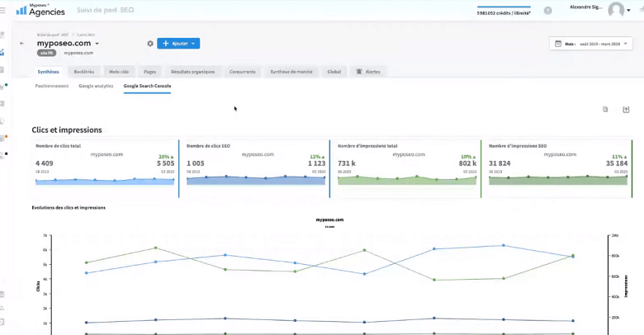Click the Nombre de clics total card title
644x335 pixels.
click(58, 146)
